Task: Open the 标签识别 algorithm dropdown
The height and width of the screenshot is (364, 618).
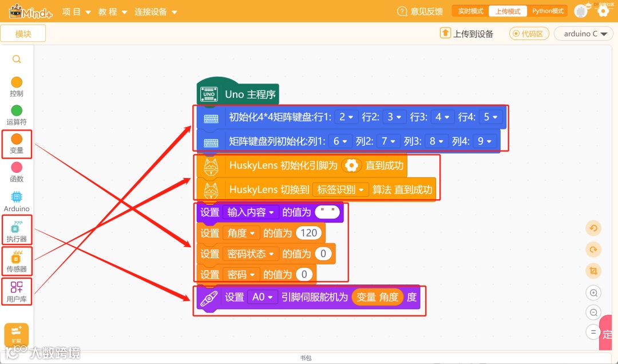Action: tap(340, 189)
